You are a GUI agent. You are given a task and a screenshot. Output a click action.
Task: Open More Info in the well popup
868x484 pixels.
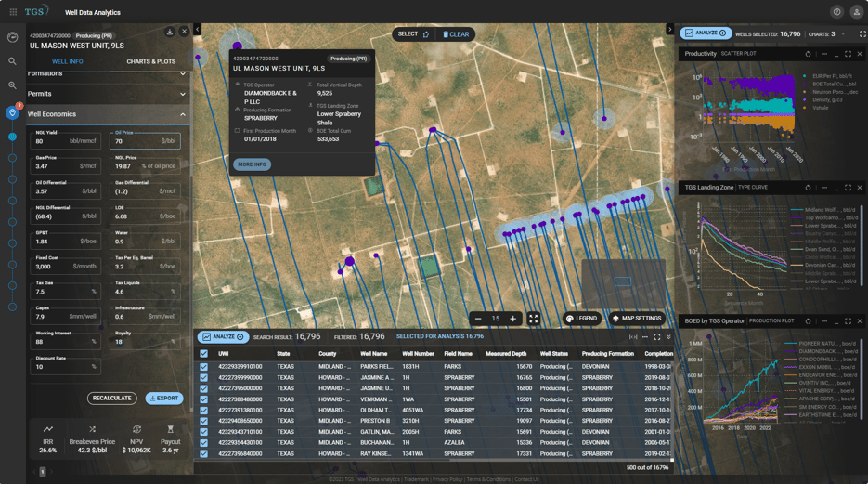pos(252,164)
